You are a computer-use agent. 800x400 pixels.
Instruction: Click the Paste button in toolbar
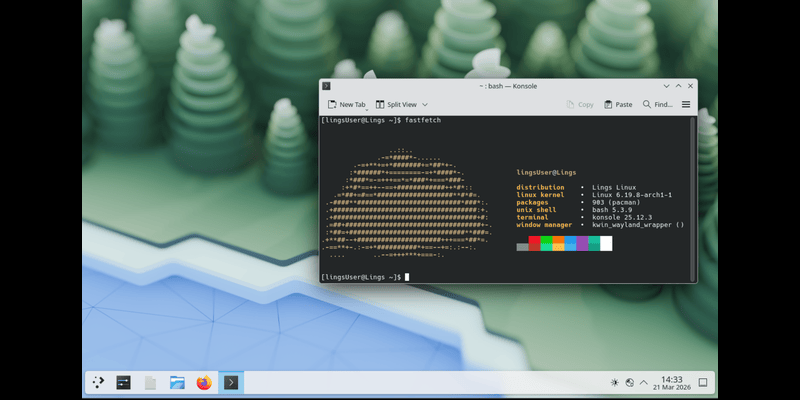pos(617,104)
